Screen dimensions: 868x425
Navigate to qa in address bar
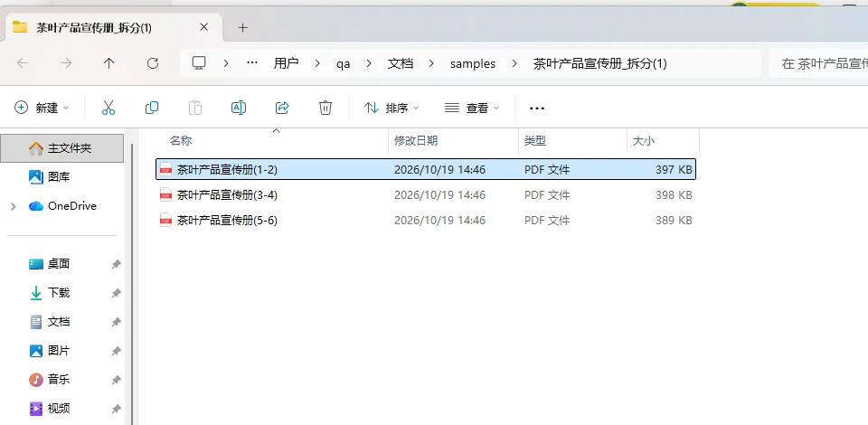coord(344,63)
